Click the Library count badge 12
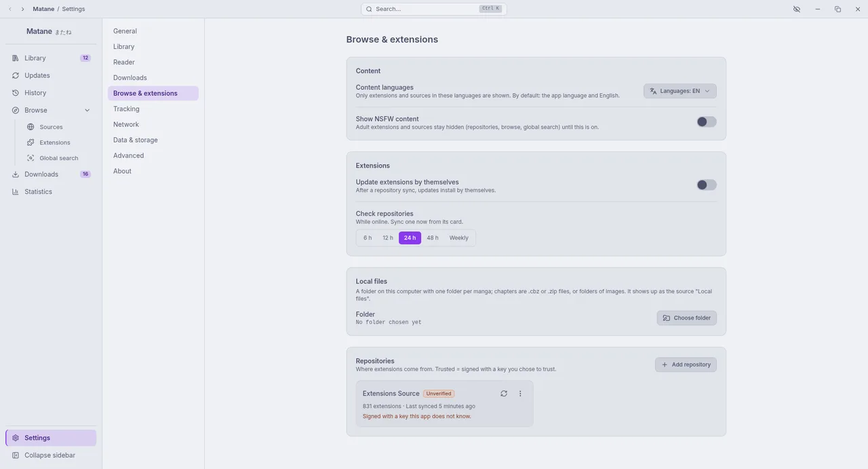The height and width of the screenshot is (469, 868). coord(85,58)
